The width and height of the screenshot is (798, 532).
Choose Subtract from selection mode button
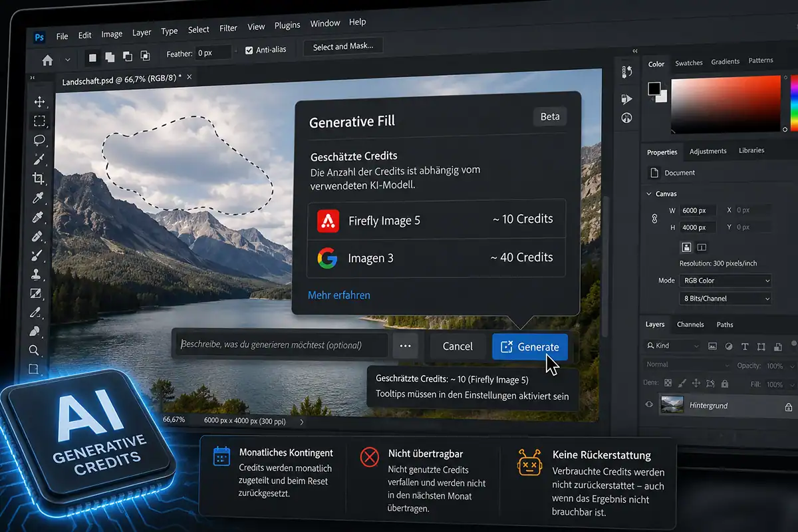click(127, 57)
